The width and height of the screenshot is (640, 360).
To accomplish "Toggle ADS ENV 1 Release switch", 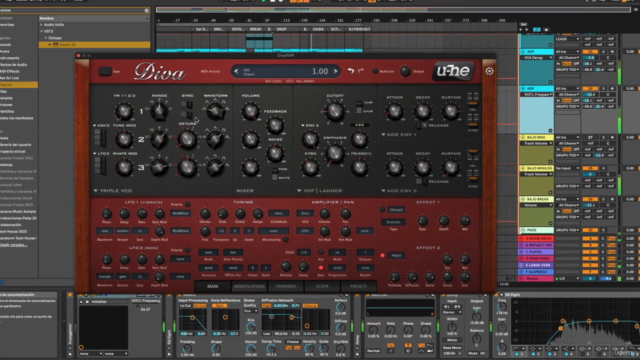I will click(x=421, y=125).
